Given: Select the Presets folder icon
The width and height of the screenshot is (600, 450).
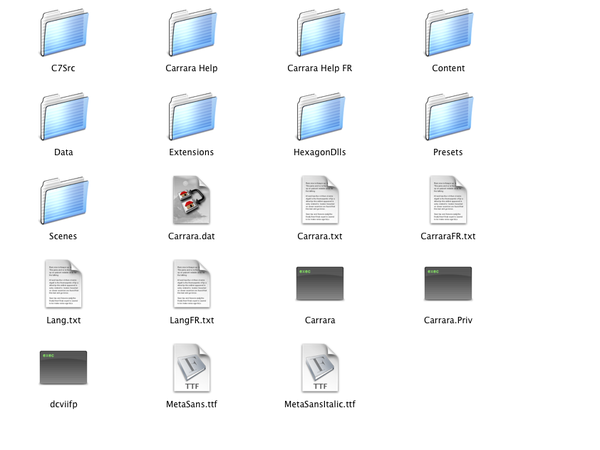Looking at the screenshot, I should click(x=448, y=116).
